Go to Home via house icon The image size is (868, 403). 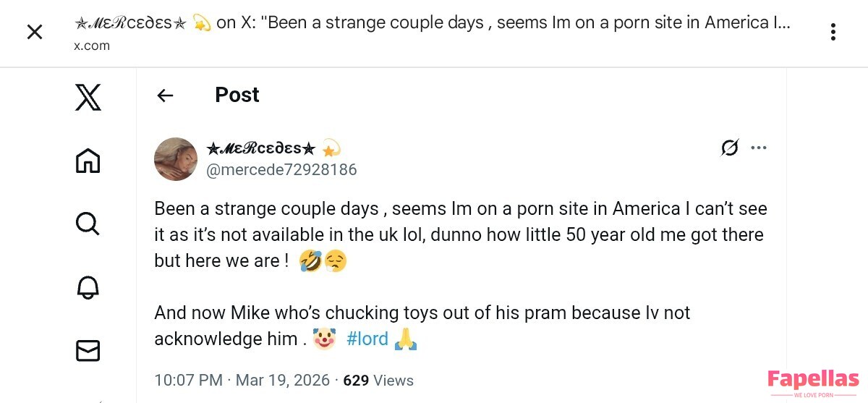click(x=88, y=160)
